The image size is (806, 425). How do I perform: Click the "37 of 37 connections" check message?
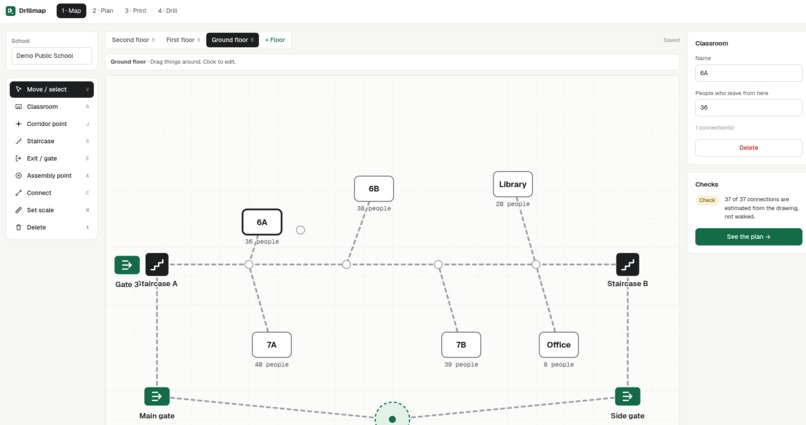pyautogui.click(x=761, y=208)
